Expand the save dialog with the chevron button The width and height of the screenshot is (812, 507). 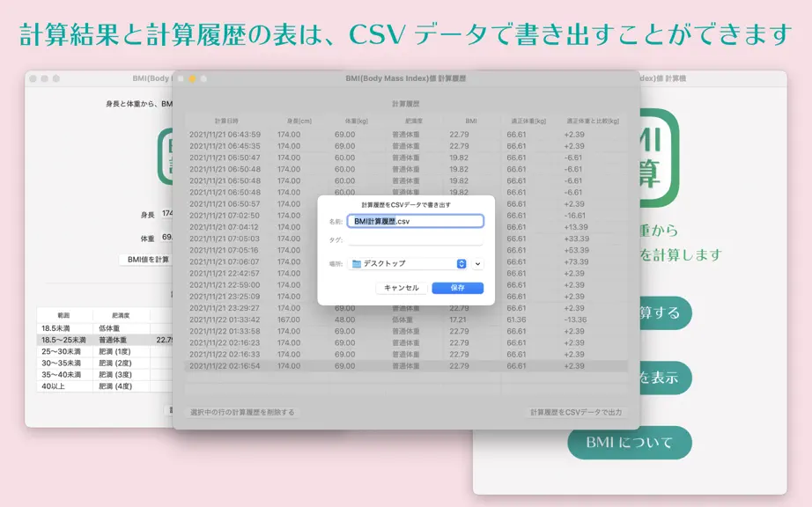point(477,264)
